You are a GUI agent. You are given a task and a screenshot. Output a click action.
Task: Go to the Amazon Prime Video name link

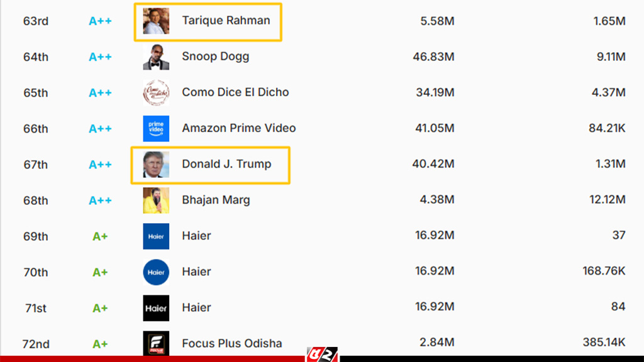pos(238,128)
